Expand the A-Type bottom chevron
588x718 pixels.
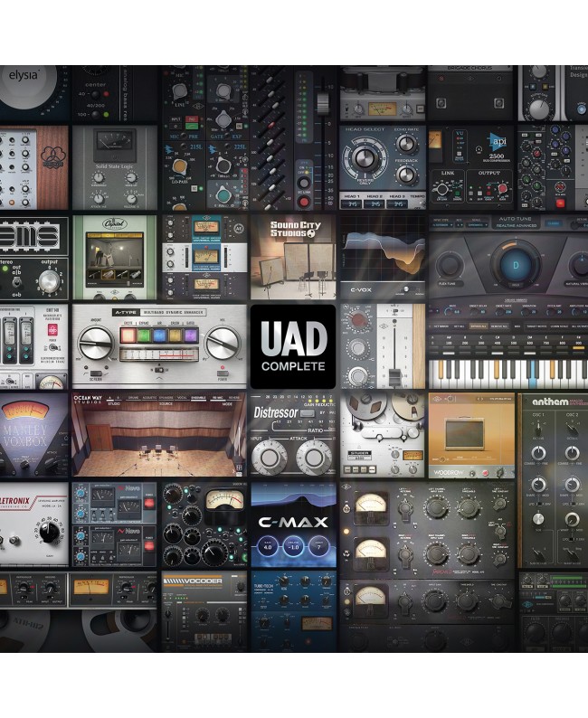159,380
